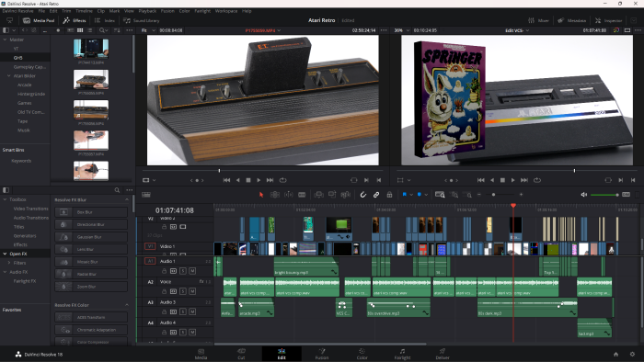Open Timeline View Options icon
Image resolution: width=644 pixels, height=362 pixels.
point(146,195)
